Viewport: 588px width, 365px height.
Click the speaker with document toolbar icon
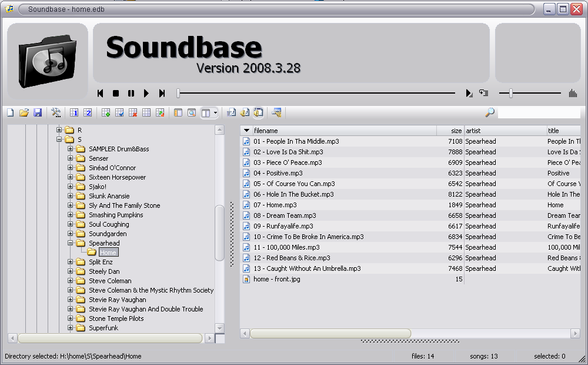coord(245,112)
